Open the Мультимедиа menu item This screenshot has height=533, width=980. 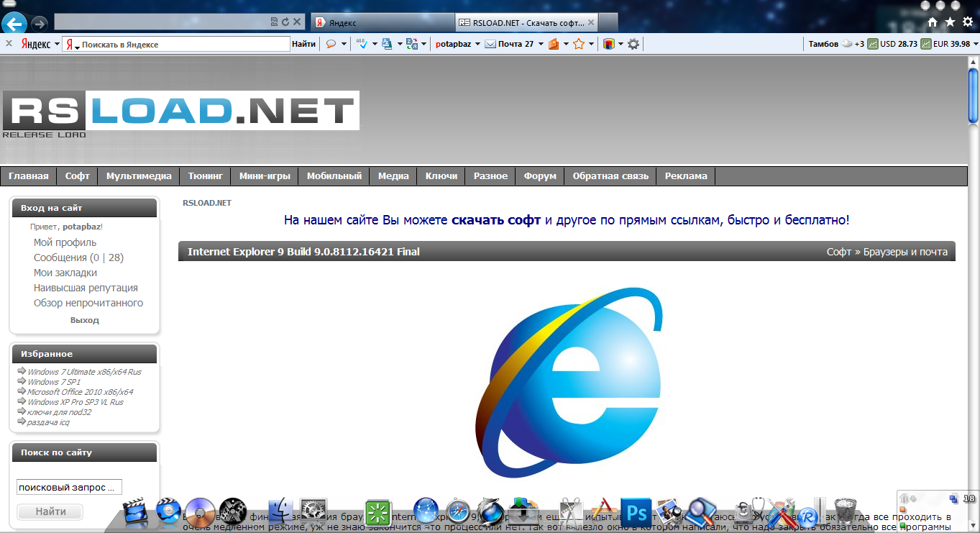click(139, 176)
